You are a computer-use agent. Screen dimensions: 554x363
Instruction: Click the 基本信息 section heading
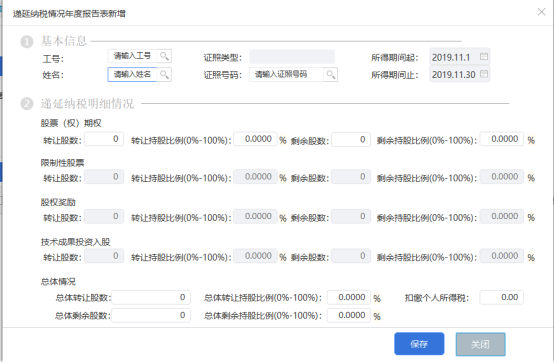pyautogui.click(x=64, y=41)
